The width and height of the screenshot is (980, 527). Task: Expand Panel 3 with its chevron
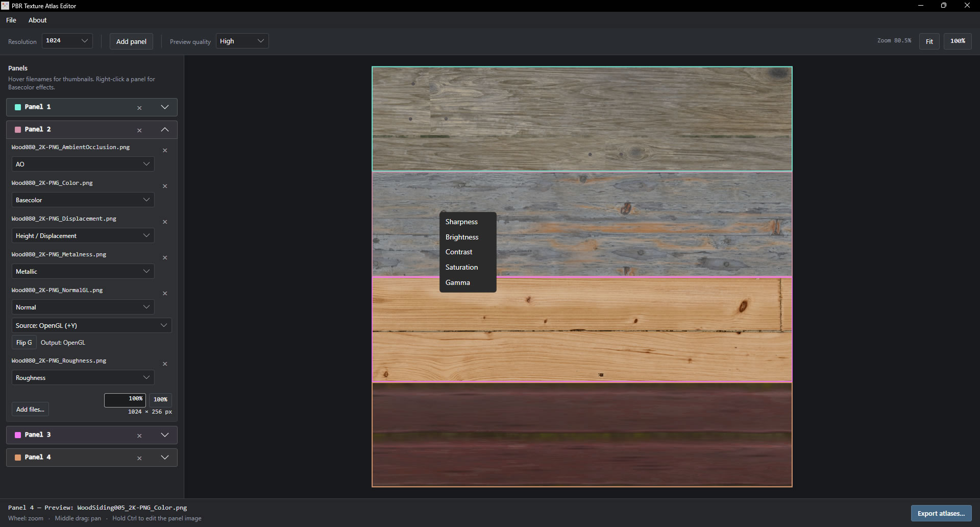pyautogui.click(x=165, y=435)
